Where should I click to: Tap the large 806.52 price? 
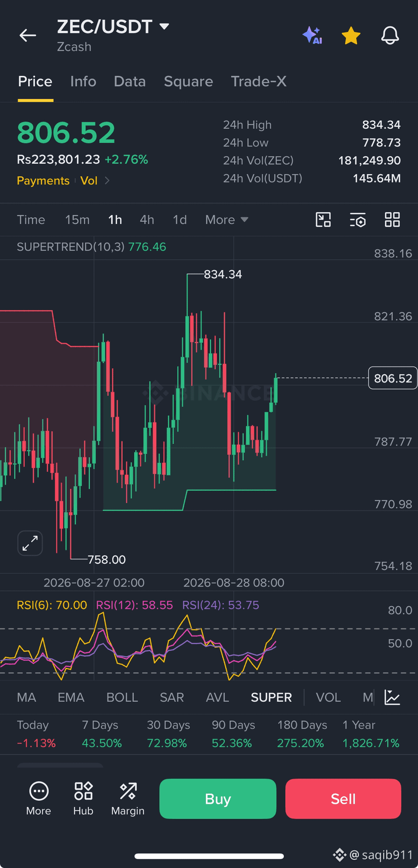click(x=66, y=133)
